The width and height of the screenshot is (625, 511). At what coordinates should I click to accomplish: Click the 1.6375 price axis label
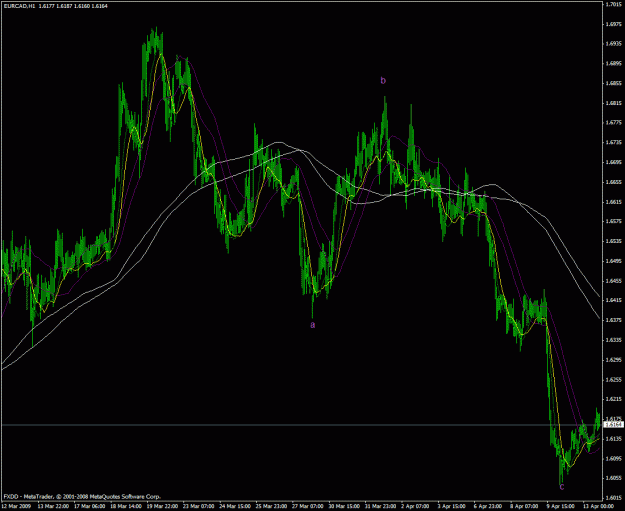tap(613, 320)
